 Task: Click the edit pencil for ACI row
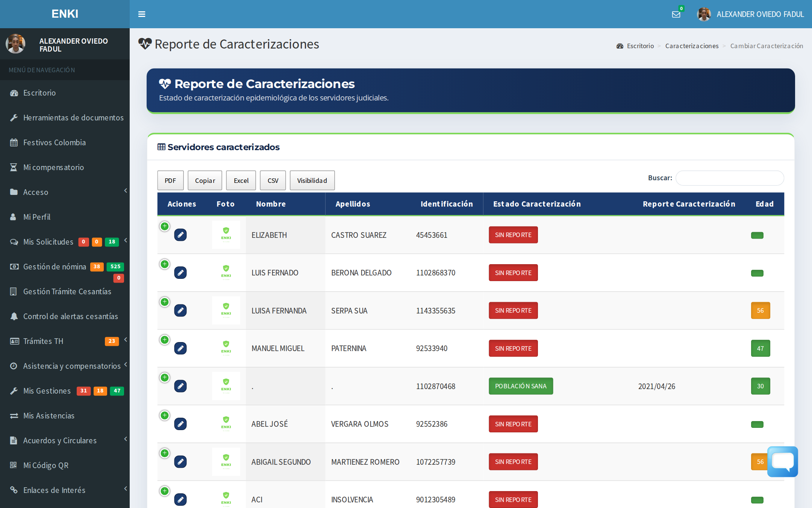click(180, 500)
